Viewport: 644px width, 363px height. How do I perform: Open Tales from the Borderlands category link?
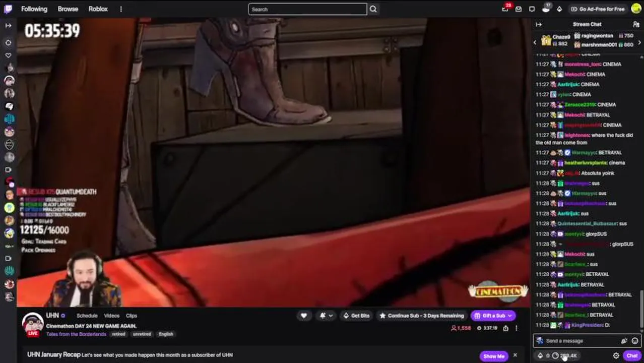pos(76,334)
